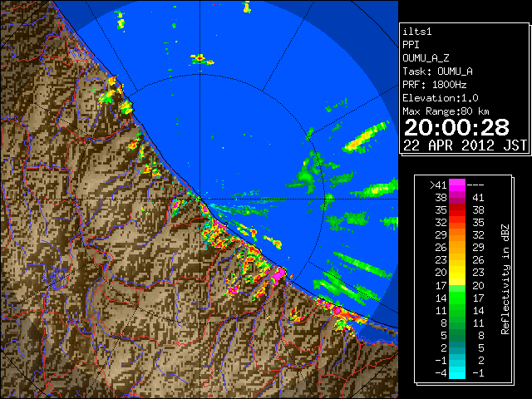
Task: Pick the magenta swatch atop the reflectivity scale
Action: [x=457, y=185]
